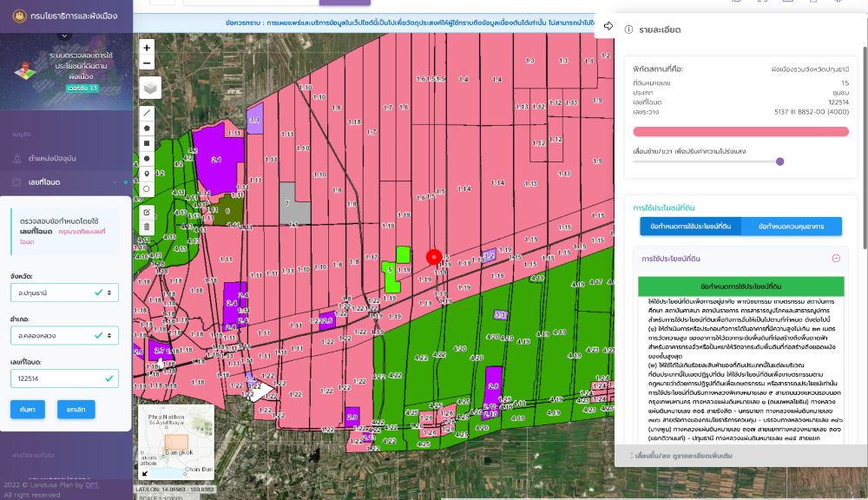Click the overview minimap thumbnail
This screenshot has width=868, height=500.
[176, 443]
